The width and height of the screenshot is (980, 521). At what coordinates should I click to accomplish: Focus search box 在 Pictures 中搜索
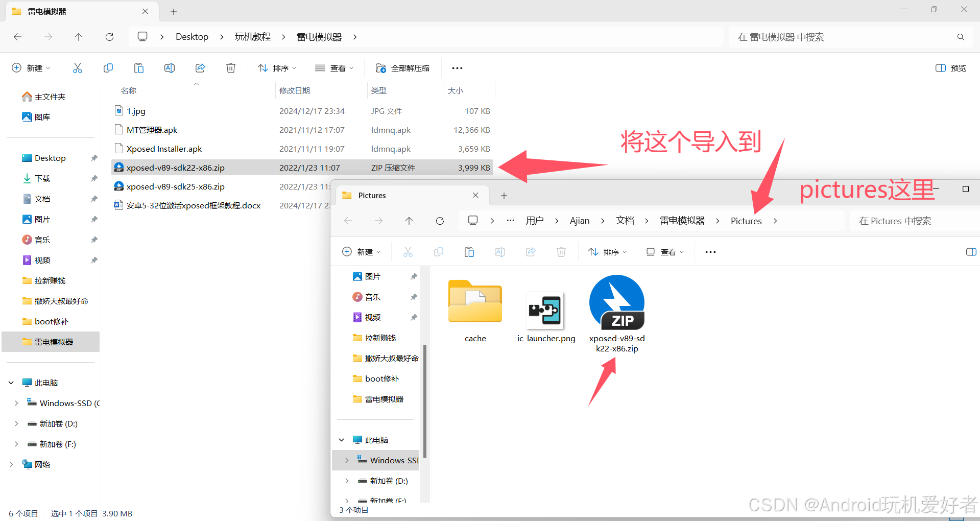914,221
